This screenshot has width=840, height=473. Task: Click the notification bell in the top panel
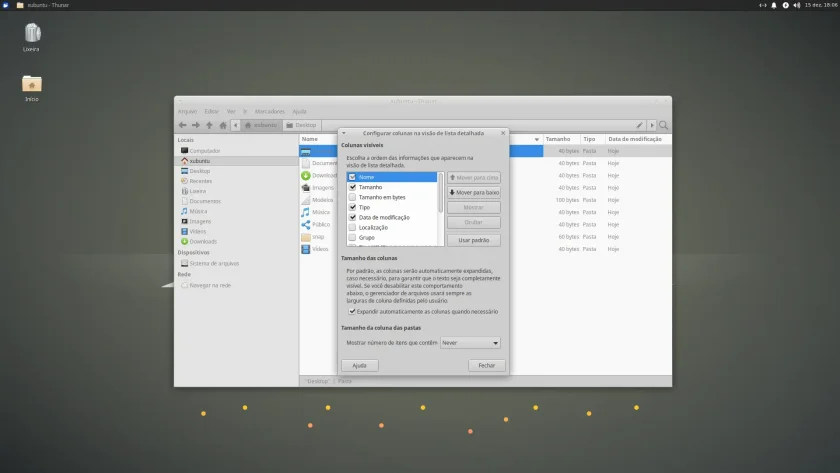click(x=774, y=5)
